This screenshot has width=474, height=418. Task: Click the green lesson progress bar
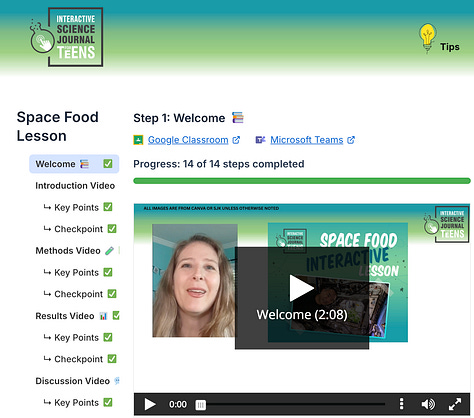click(302, 181)
